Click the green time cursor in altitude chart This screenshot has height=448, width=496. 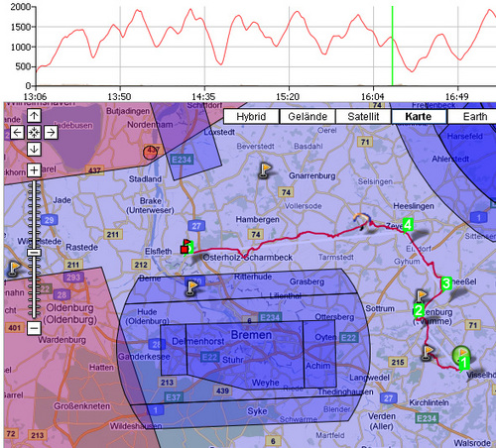392,46
